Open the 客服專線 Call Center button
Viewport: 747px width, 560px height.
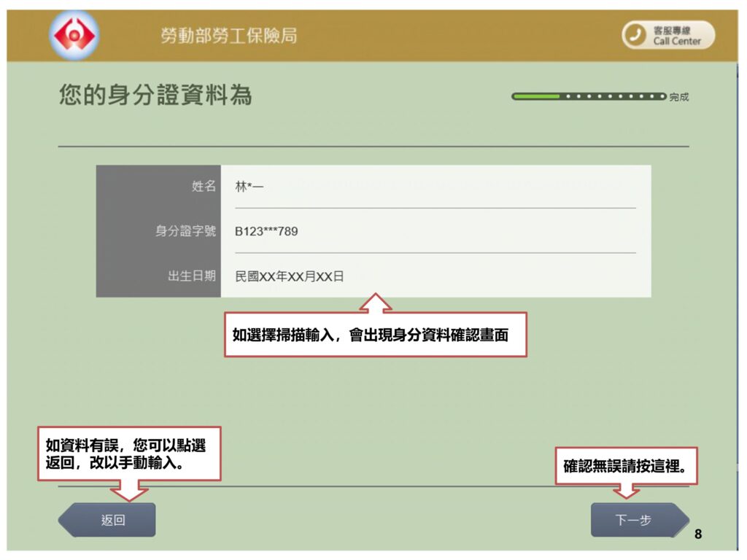tap(667, 35)
